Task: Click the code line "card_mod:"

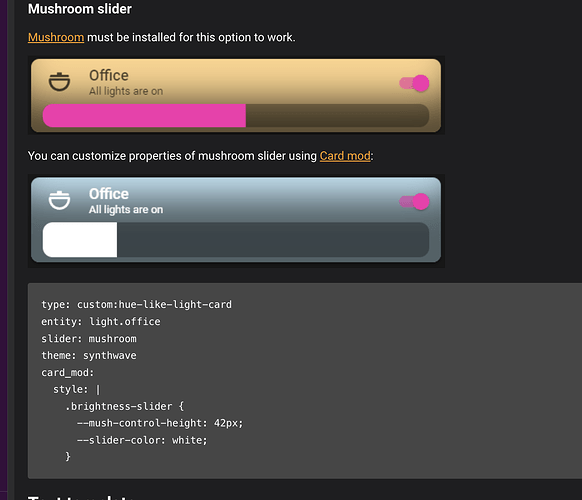Action: pyautogui.click(x=68, y=372)
